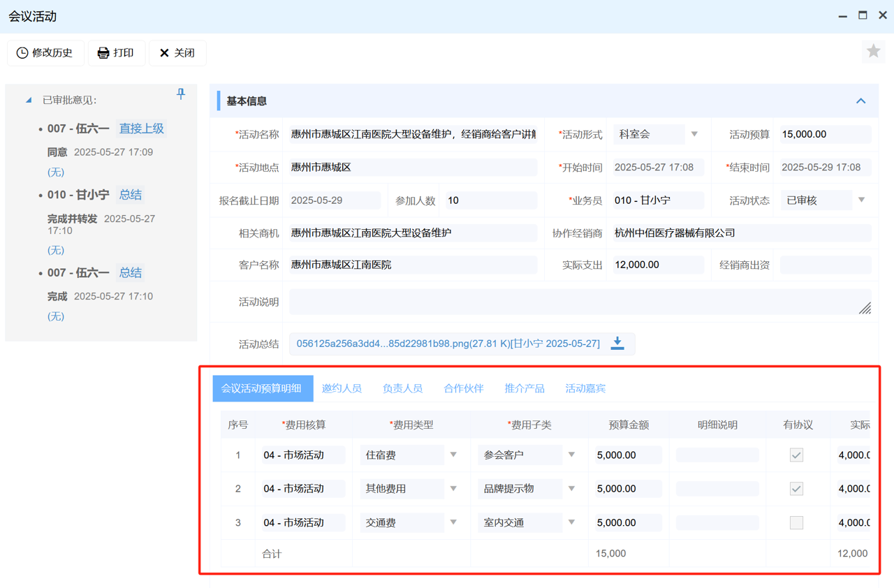The image size is (894, 588).
Task: Click the 关闭 close button in toolbar
Action: (177, 53)
